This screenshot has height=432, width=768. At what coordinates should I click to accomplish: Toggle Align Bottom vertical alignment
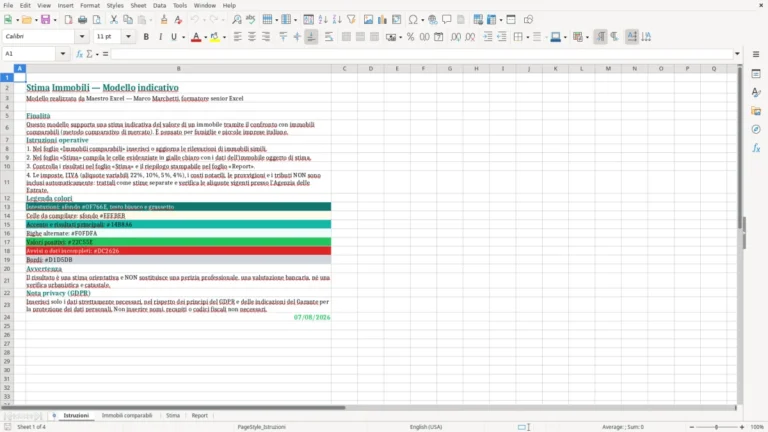click(312, 37)
